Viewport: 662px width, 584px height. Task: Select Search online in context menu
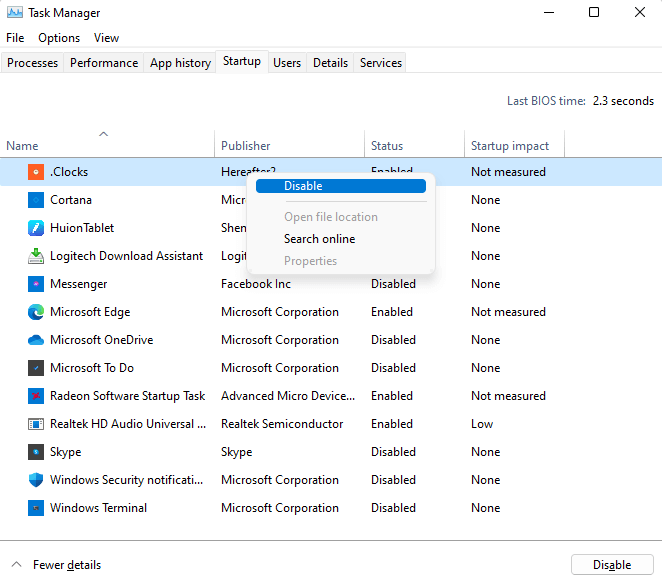click(x=319, y=239)
